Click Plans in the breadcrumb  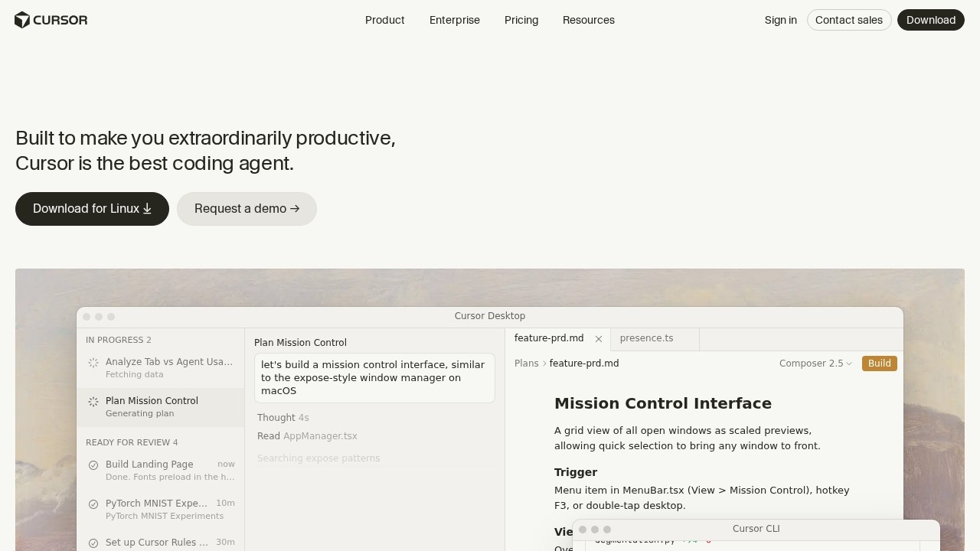pyautogui.click(x=527, y=364)
